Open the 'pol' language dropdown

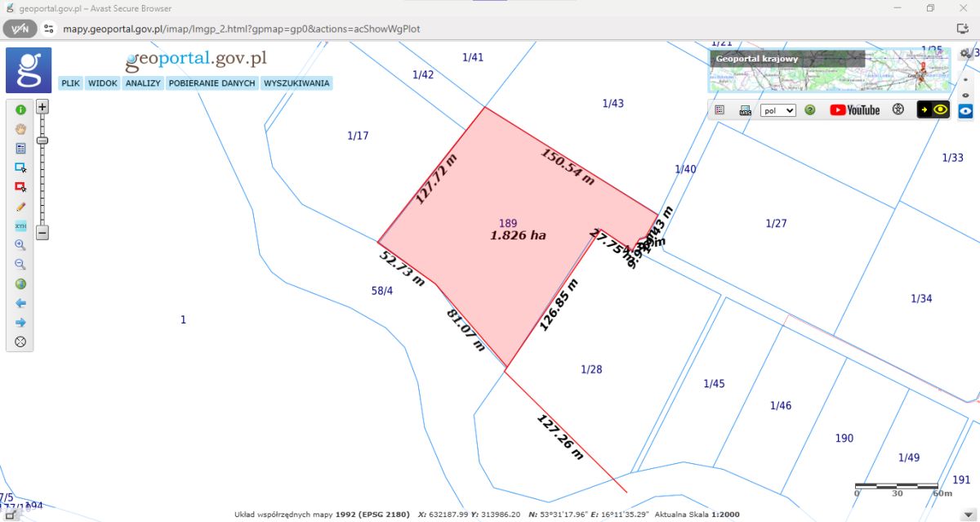pos(777,110)
